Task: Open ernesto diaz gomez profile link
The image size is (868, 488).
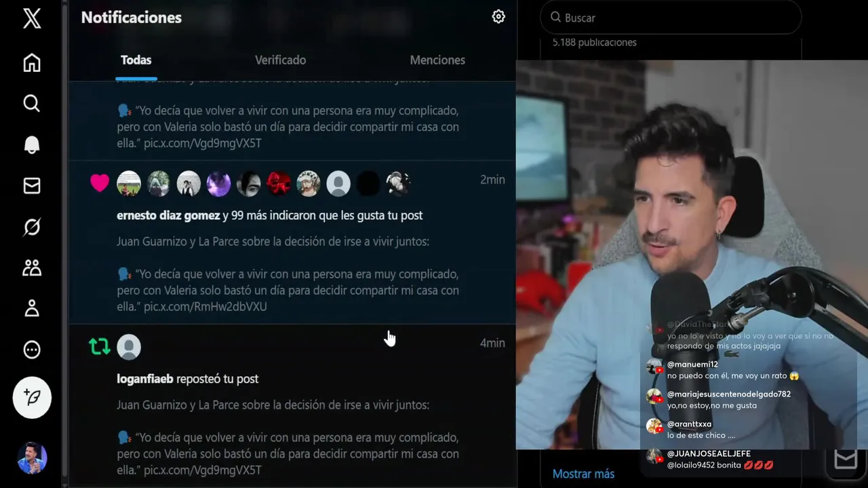Action: pyautogui.click(x=168, y=216)
